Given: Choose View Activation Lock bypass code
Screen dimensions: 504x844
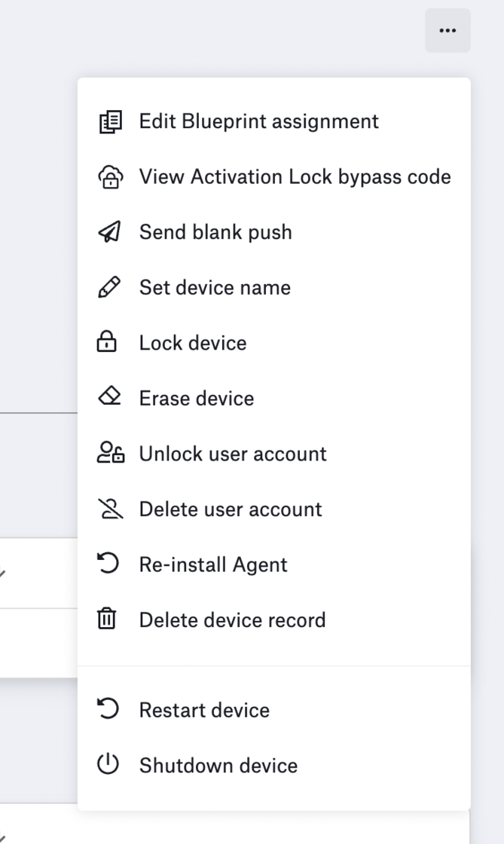Looking at the screenshot, I should point(295,177).
